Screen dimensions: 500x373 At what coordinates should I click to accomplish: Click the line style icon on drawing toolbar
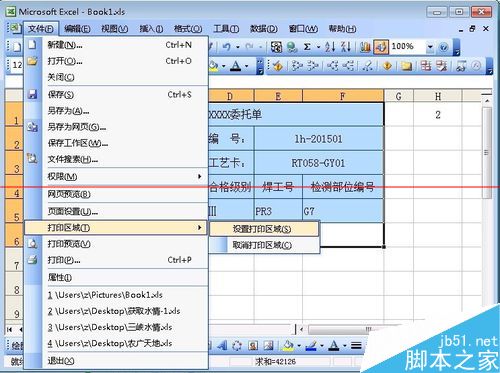[x=356, y=346]
